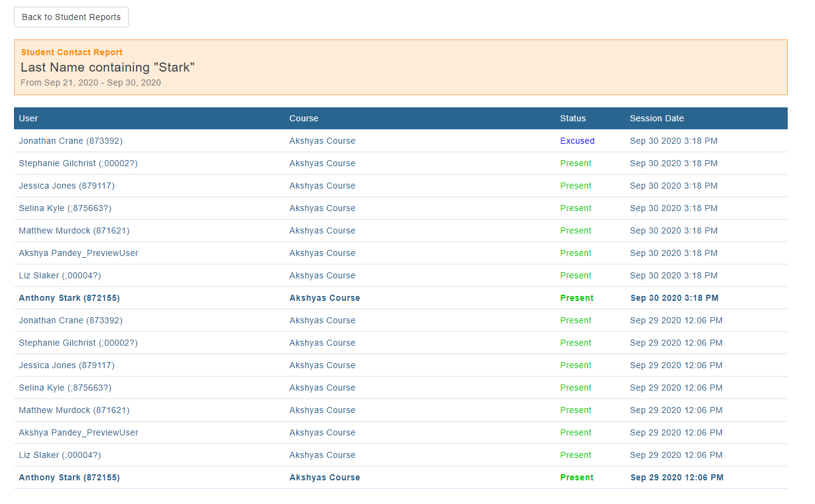
Task: Click the bold Sep 29 2020 12:06 PM date
Action: [677, 477]
